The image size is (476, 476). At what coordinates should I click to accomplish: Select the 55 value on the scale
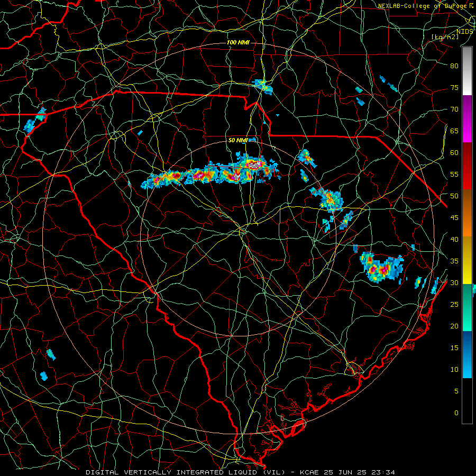pos(454,174)
